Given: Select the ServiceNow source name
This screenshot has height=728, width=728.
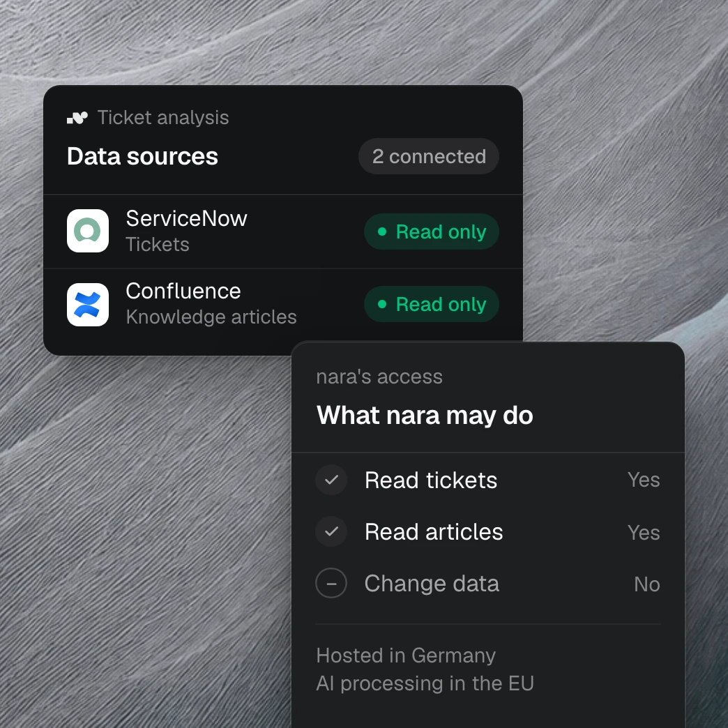Looking at the screenshot, I should pos(187,219).
